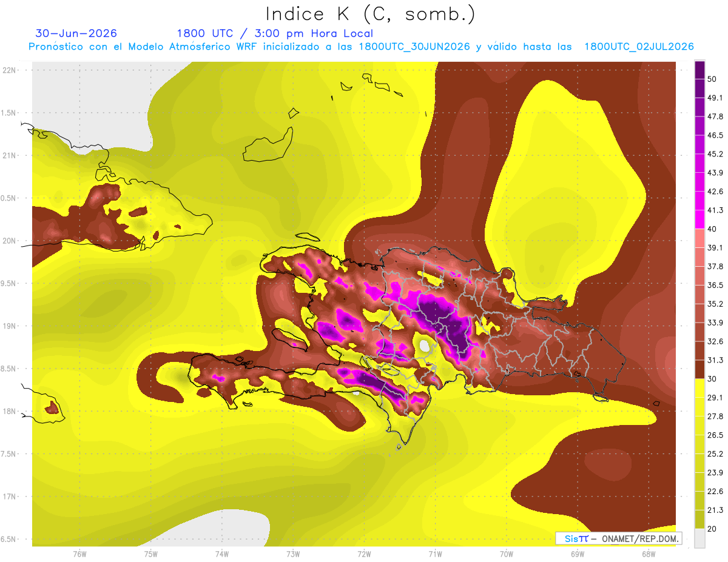Click the legend value "43.9"
This screenshot has height=562, width=728.
point(715,173)
